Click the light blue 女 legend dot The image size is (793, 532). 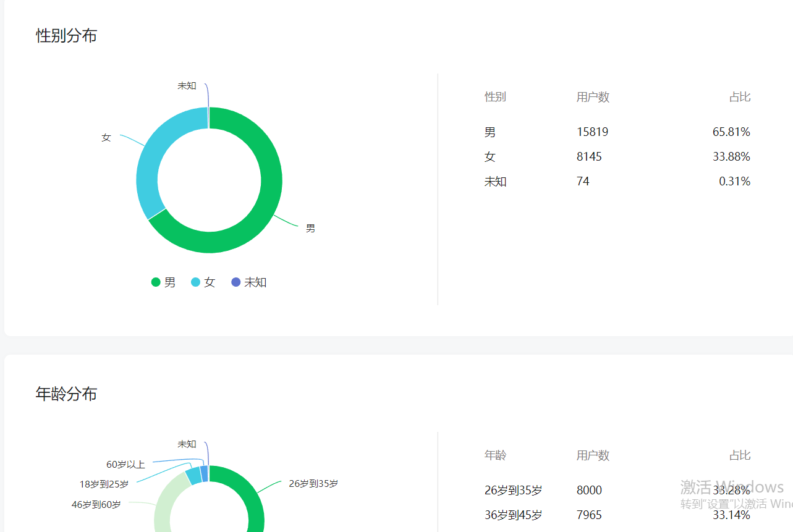coord(196,282)
